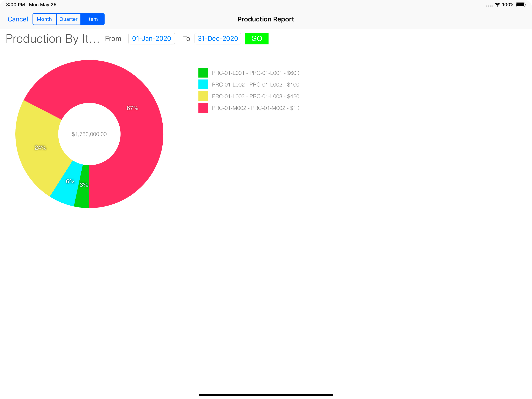Image resolution: width=532 pixels, height=399 pixels.
Task: Tap the Production By It... heading
Action: [x=52, y=39]
